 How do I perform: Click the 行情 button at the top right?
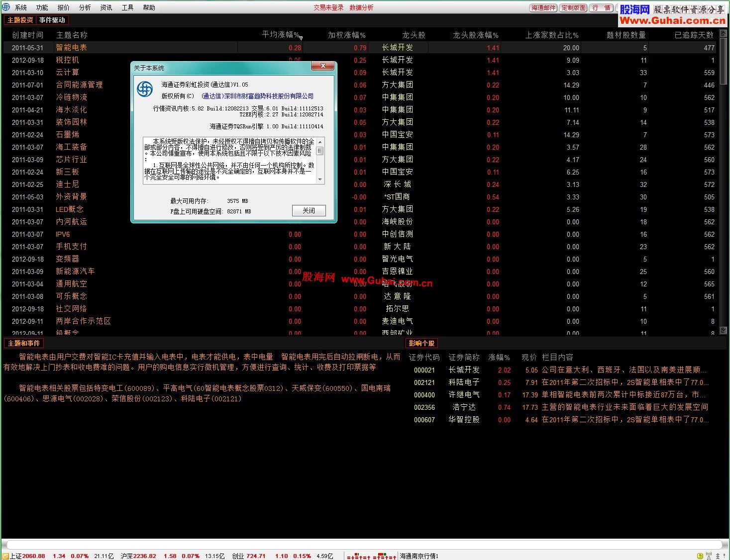(602, 8)
